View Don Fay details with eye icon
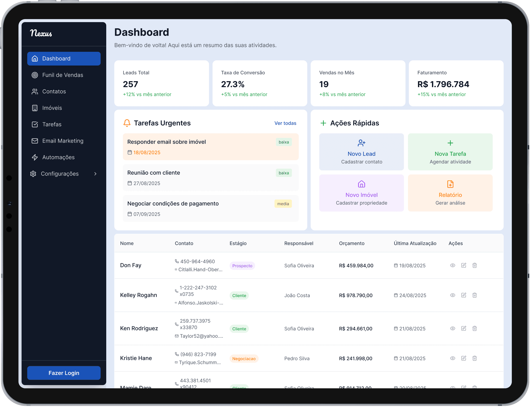This screenshot has width=532, height=408. click(452, 265)
